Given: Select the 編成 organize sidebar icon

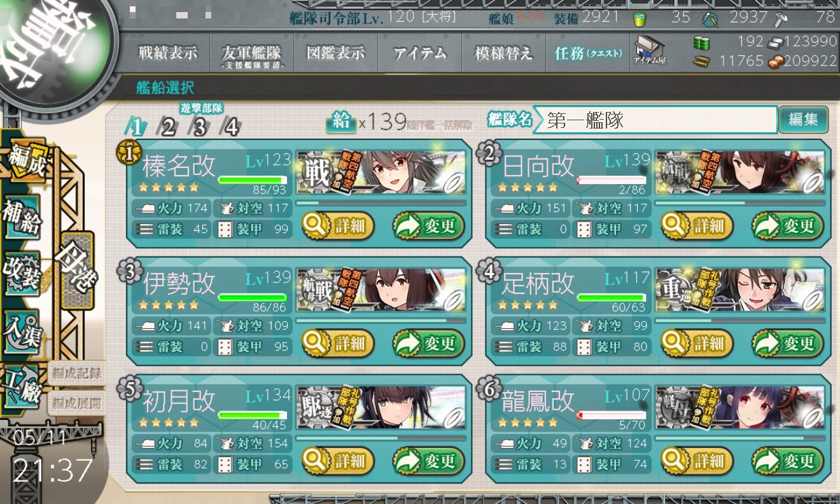Looking at the screenshot, I should [25, 160].
